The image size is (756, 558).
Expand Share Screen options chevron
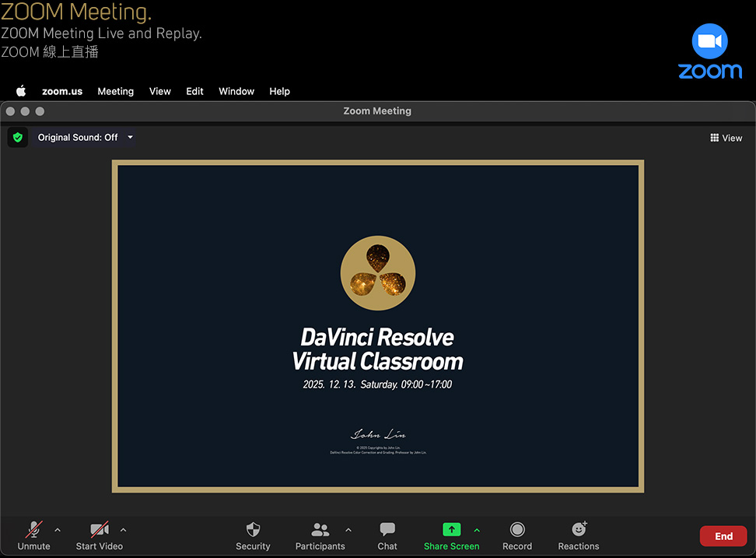[477, 530]
